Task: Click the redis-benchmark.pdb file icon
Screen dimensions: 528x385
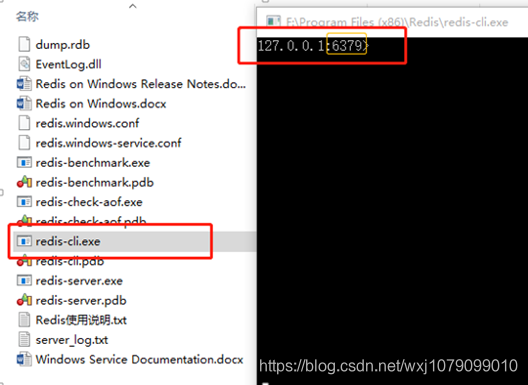Action: pyautogui.click(x=24, y=182)
